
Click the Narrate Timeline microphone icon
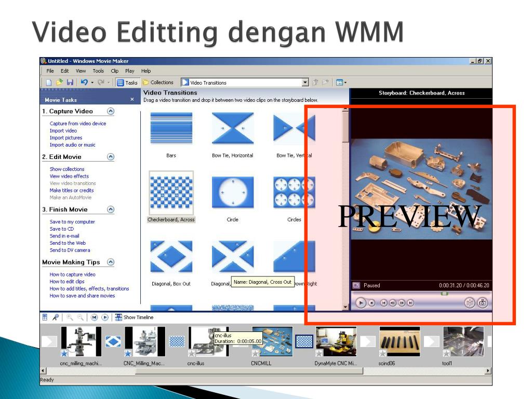[x=55, y=317]
